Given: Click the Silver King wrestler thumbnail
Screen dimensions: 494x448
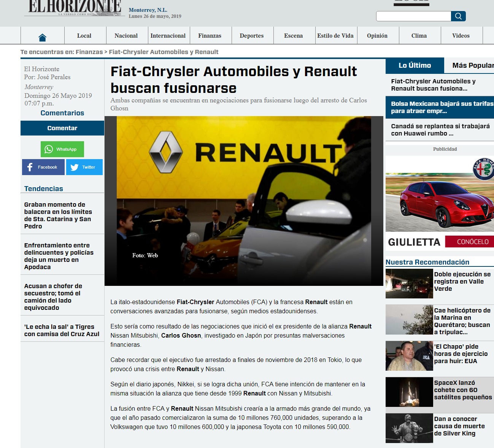Looking at the screenshot, I should click(x=409, y=428).
